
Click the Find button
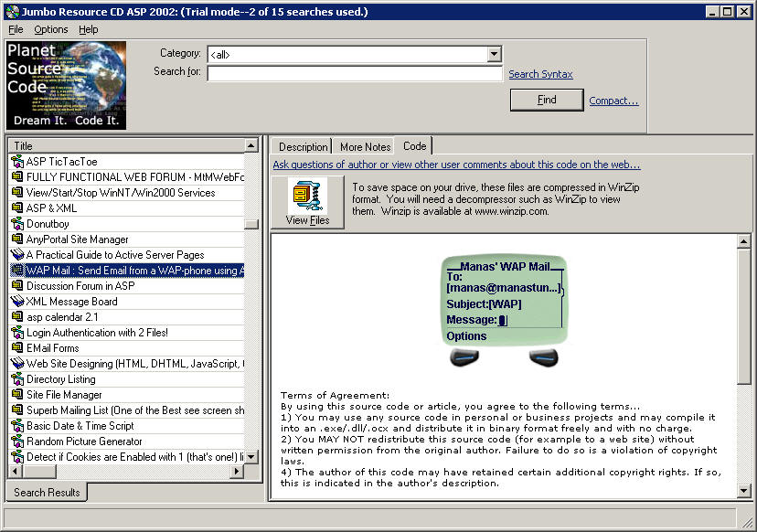click(547, 100)
